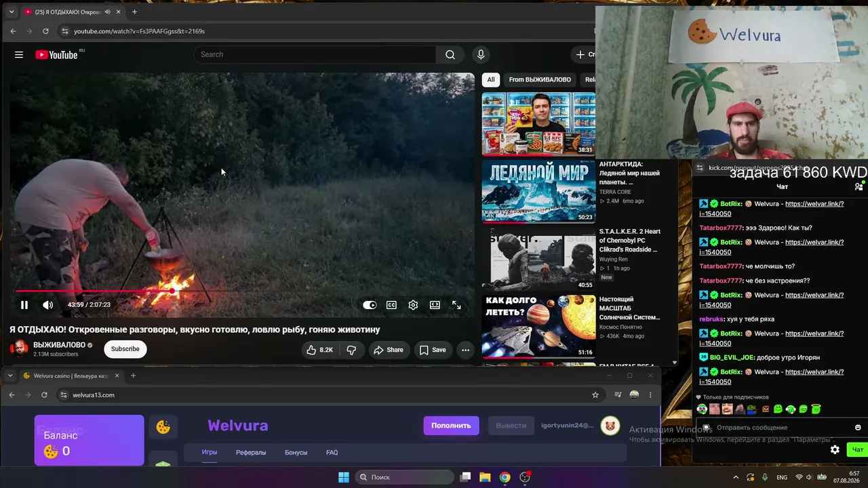This screenshot has width=868, height=488.
Task: Dislike the video with thumbs-down
Action: [351, 350]
